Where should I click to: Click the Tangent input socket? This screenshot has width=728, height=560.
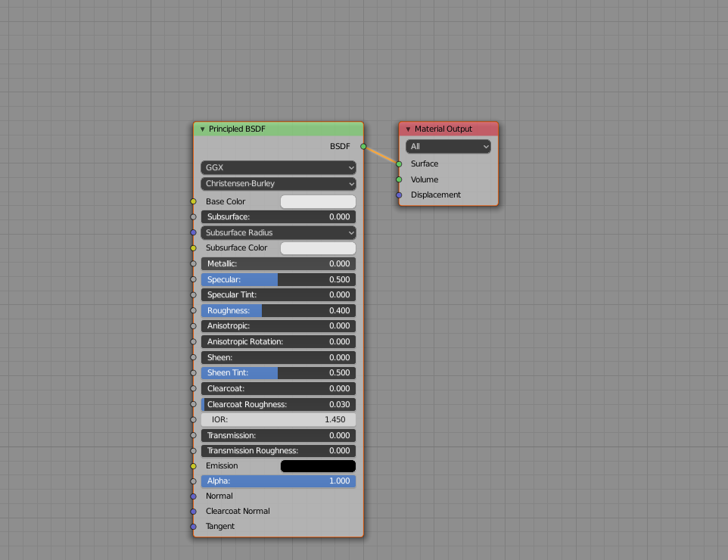193,527
